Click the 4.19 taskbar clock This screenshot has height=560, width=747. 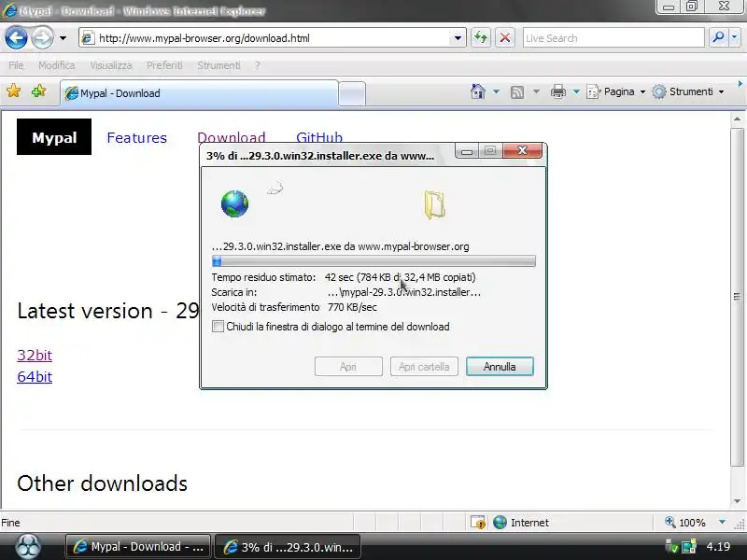[718, 547]
